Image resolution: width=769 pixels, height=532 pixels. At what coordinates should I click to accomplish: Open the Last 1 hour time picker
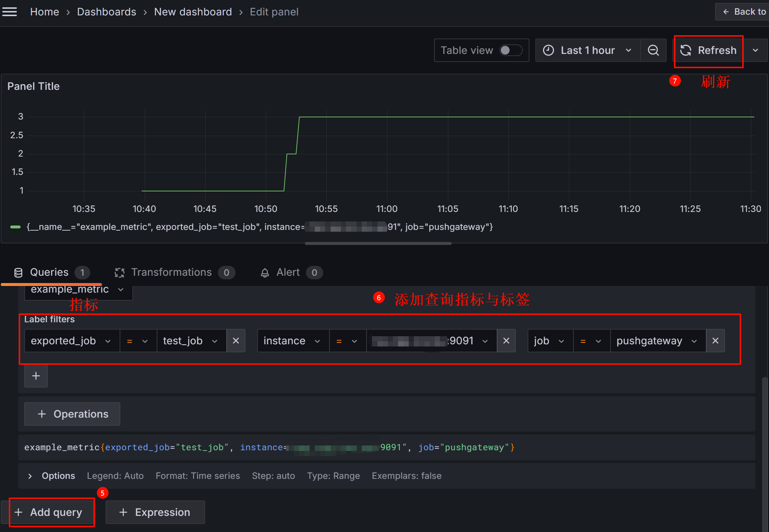588,50
